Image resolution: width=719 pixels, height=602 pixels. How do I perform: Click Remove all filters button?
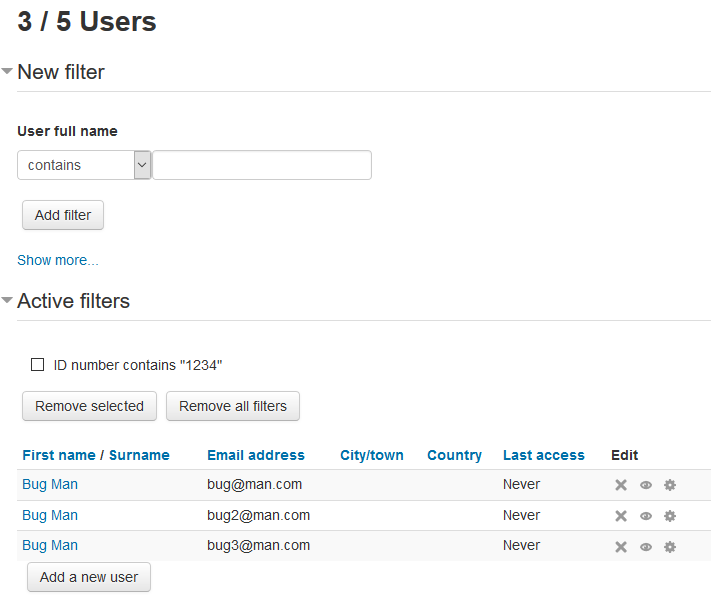pyautogui.click(x=233, y=406)
